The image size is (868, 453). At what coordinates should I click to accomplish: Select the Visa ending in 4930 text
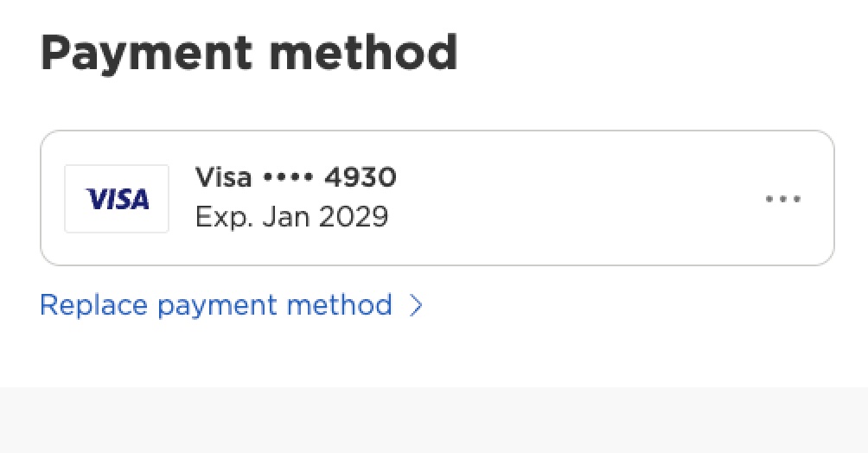(296, 178)
